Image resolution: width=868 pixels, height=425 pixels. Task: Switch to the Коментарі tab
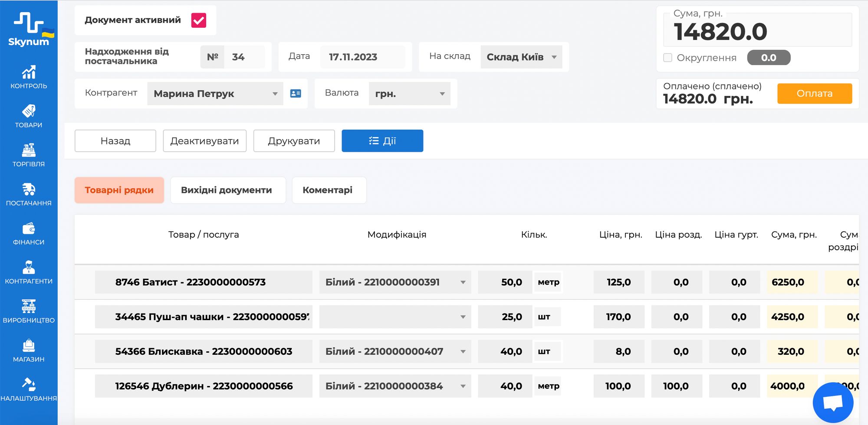pyautogui.click(x=329, y=190)
